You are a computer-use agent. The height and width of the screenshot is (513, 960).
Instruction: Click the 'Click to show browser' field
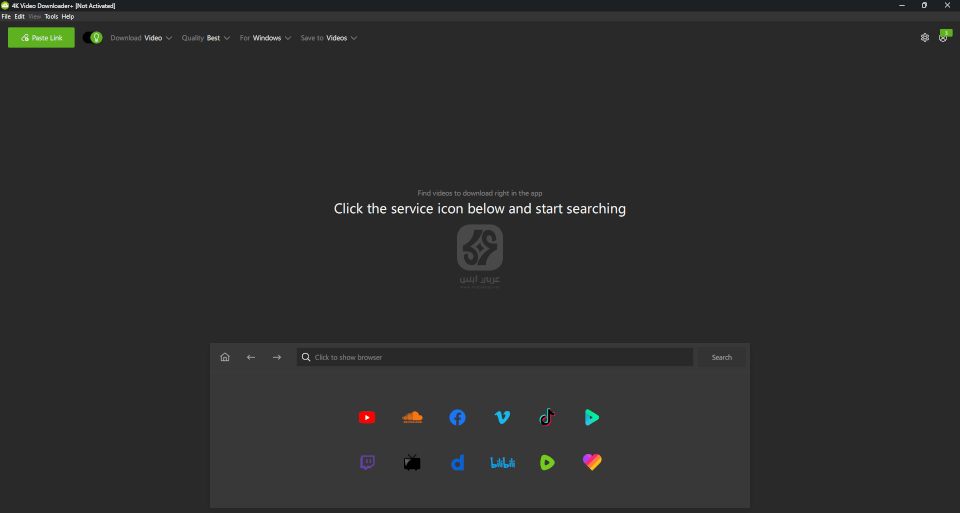(x=495, y=357)
